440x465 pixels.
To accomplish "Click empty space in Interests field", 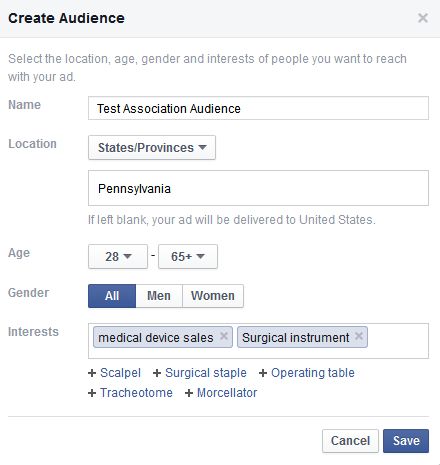I will coord(398,341).
